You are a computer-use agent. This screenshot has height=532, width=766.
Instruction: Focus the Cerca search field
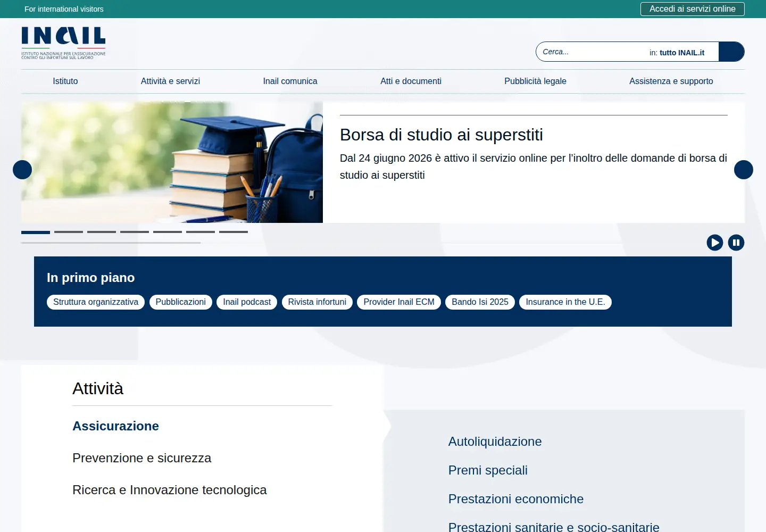point(590,52)
